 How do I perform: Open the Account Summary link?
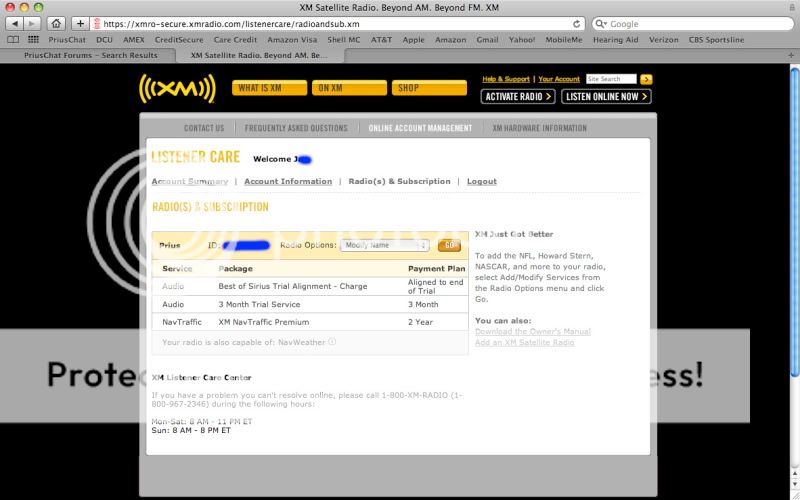[190, 181]
